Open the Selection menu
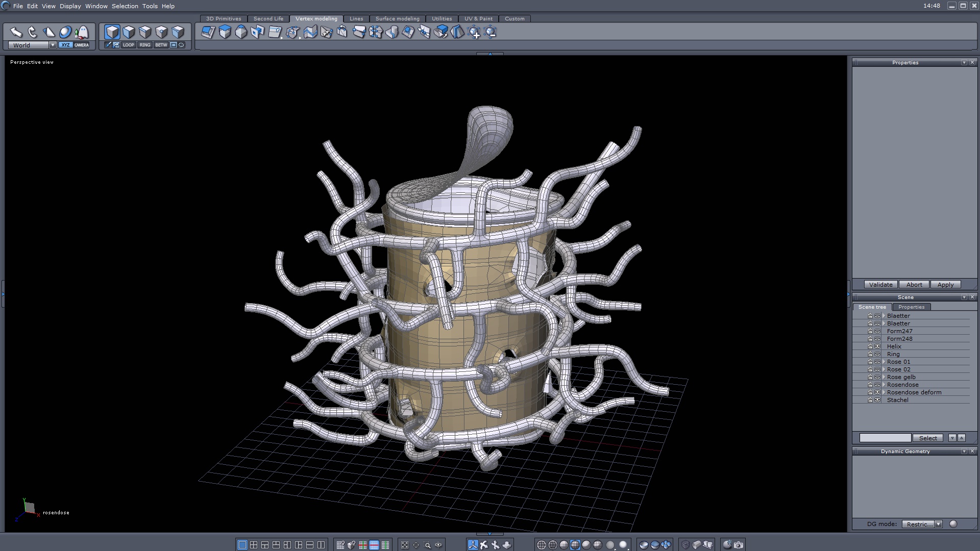Screen dimensions: 980x551 [x=125, y=6]
